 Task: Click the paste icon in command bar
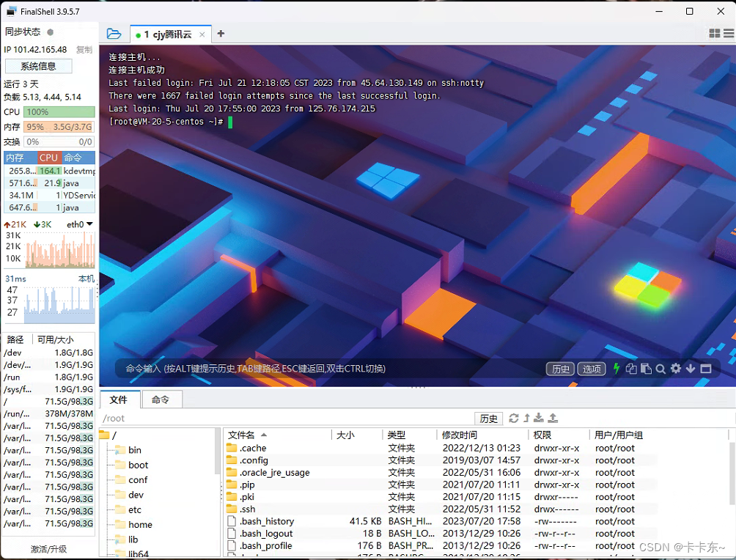point(646,369)
